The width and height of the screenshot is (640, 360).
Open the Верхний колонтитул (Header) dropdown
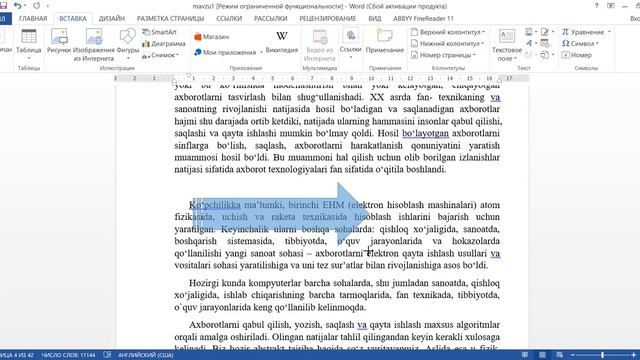483,32
